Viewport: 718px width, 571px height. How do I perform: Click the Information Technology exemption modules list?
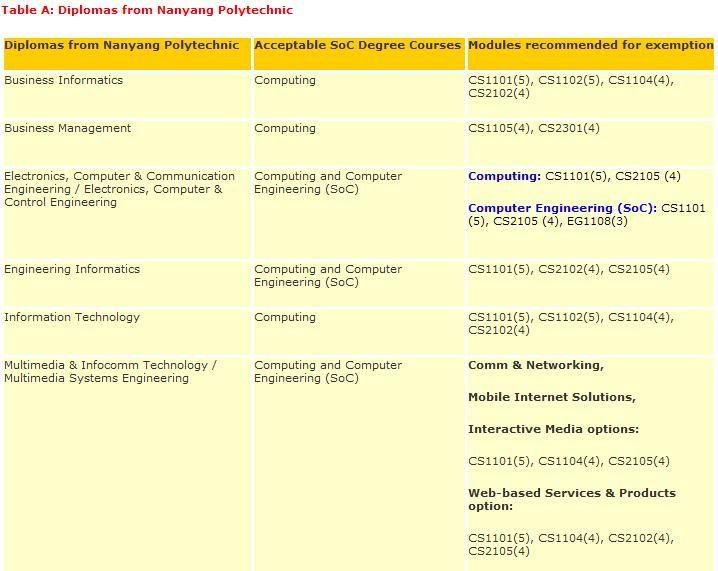click(571, 324)
